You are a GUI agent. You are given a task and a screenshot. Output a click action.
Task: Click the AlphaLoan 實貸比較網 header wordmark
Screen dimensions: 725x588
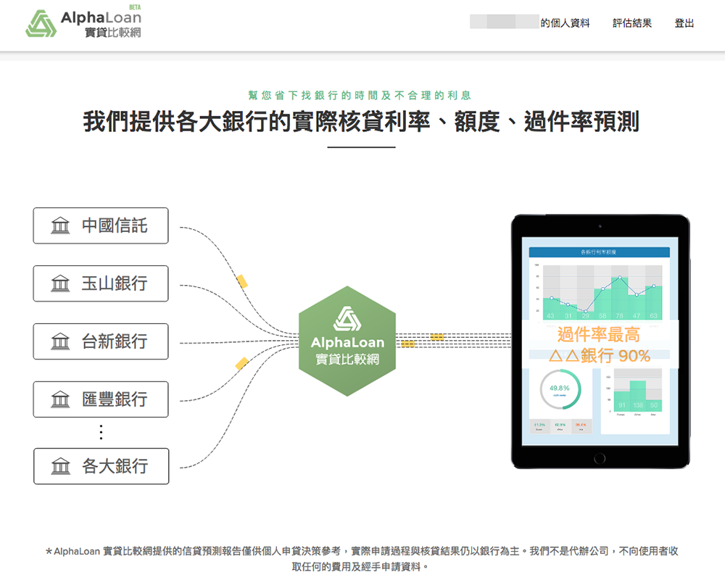(x=101, y=25)
